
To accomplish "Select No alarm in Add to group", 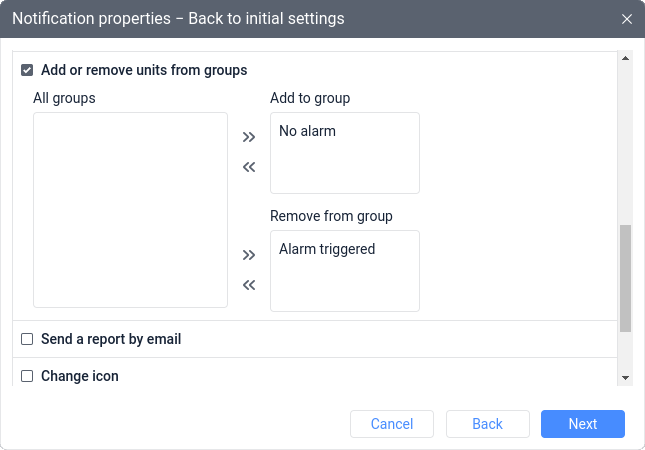I will click(x=307, y=131).
